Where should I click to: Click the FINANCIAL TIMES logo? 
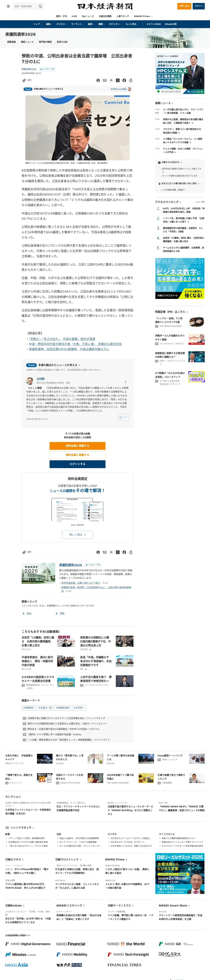coord(124,965)
